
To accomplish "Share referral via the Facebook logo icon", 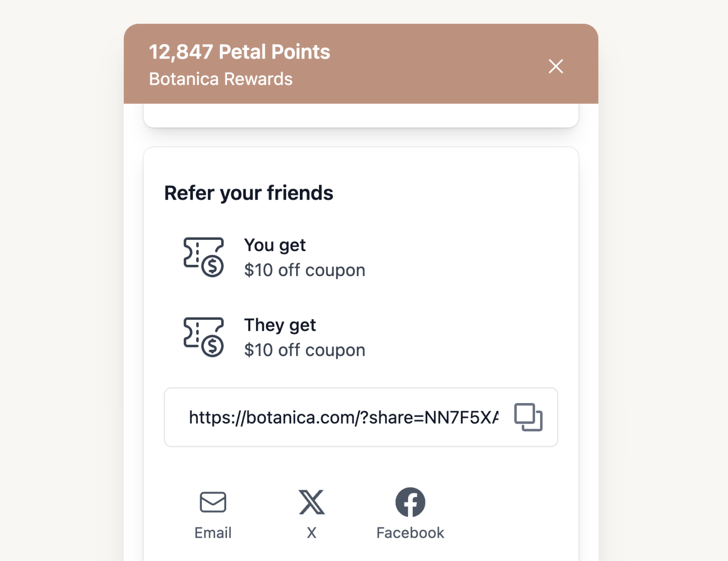I will (410, 502).
